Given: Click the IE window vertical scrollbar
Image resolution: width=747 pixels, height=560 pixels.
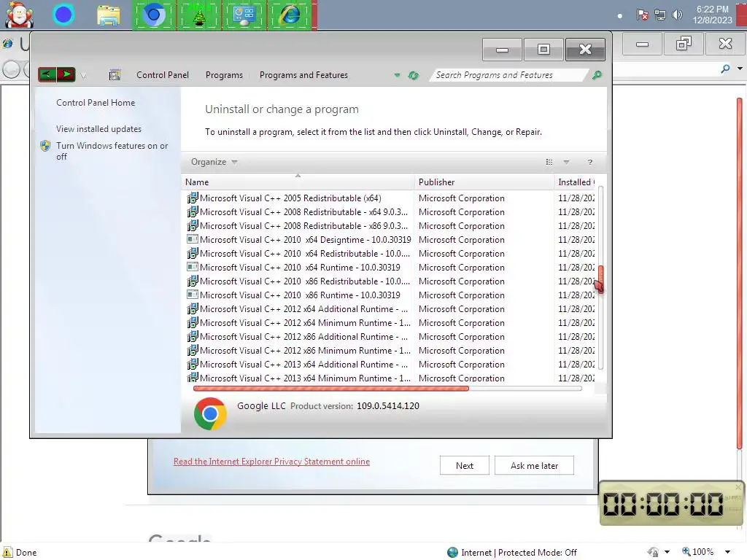Looking at the screenshot, I should pos(740,274).
